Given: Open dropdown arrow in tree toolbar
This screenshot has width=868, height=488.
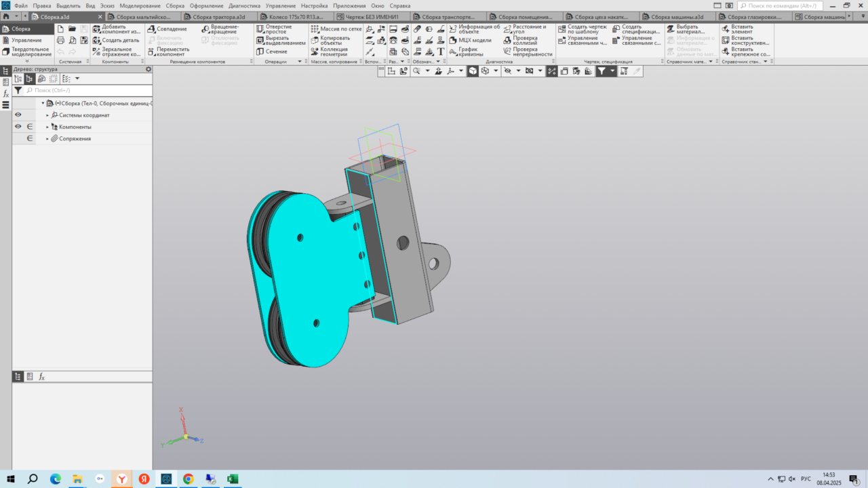Looking at the screenshot, I should click(x=77, y=79).
